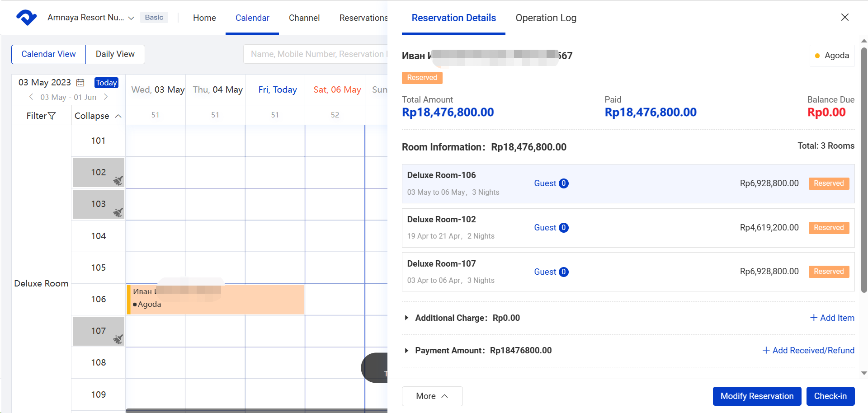This screenshot has width=868, height=413.
Task: Open the Channel menu
Action: click(304, 18)
